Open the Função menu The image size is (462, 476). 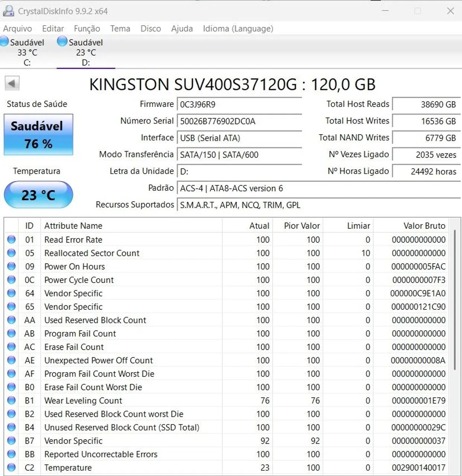click(87, 29)
